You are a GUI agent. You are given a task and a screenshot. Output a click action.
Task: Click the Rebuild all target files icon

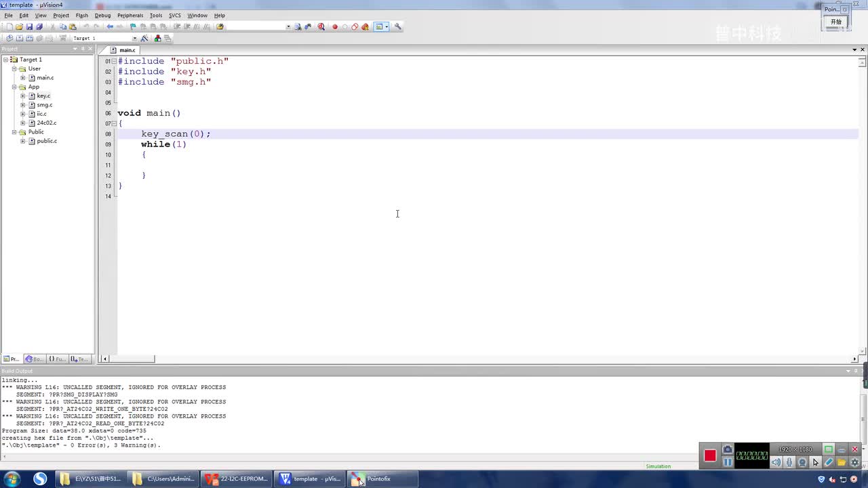[29, 38]
